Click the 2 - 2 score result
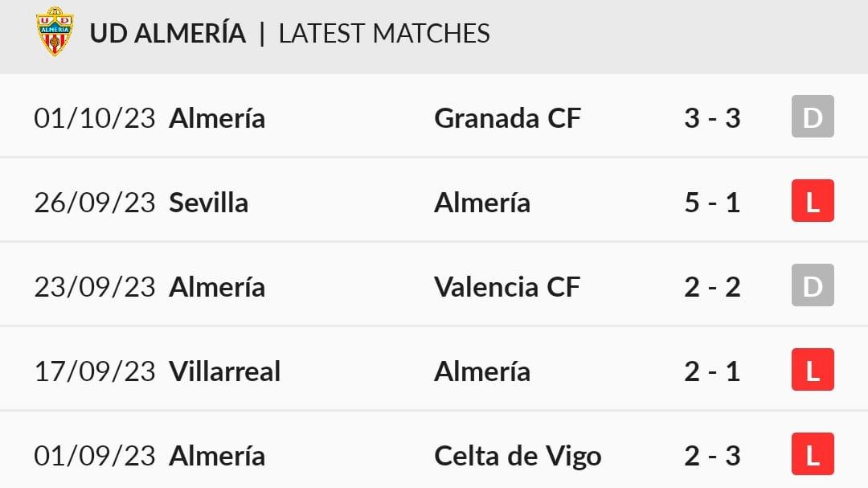The height and width of the screenshot is (488, 868). (712, 287)
